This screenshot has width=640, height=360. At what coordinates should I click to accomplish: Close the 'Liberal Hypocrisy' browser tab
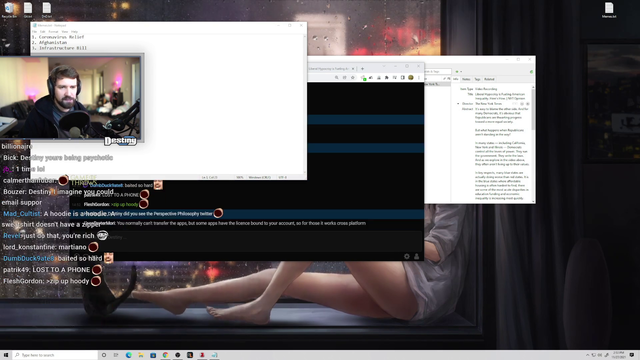click(353, 69)
